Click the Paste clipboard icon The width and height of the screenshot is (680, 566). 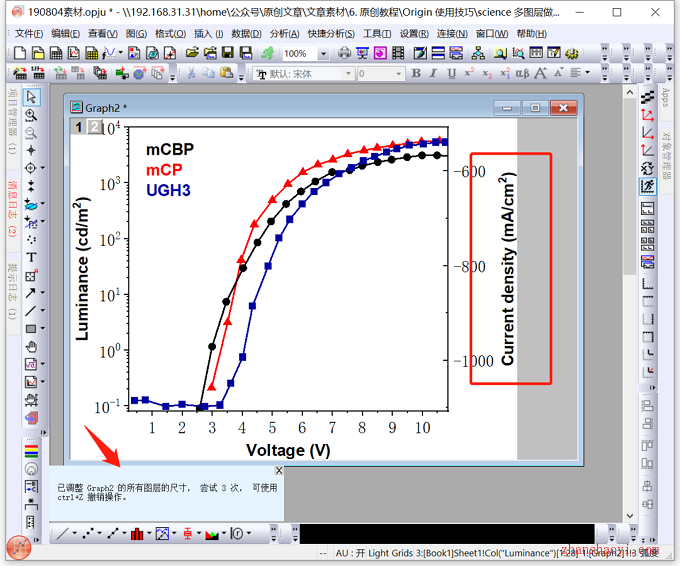pos(227,73)
